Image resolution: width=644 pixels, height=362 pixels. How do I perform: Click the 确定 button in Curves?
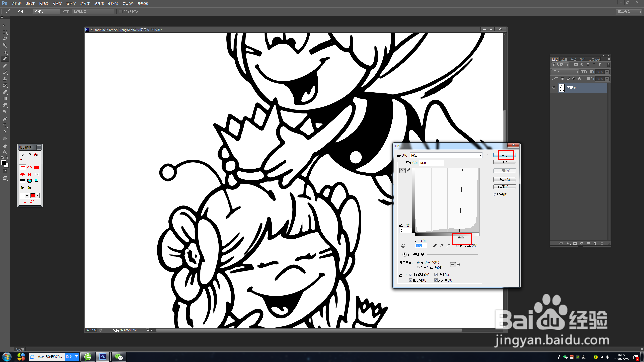504,155
